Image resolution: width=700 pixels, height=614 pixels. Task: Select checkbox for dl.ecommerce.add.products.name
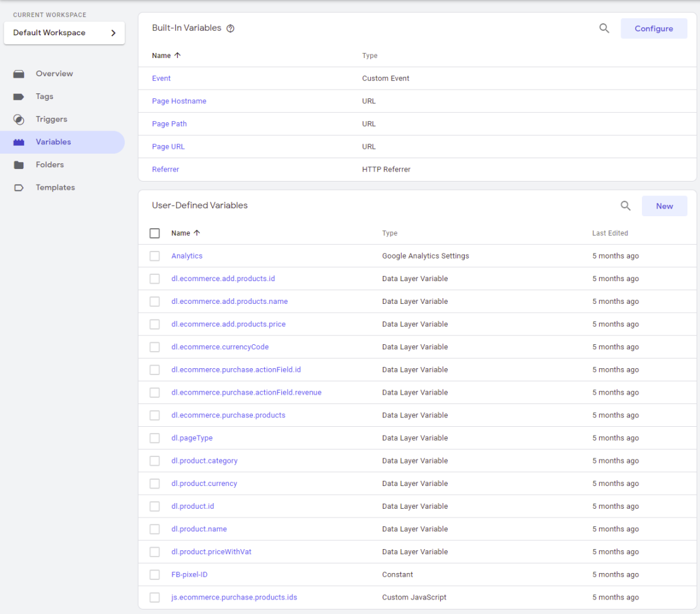click(x=155, y=302)
